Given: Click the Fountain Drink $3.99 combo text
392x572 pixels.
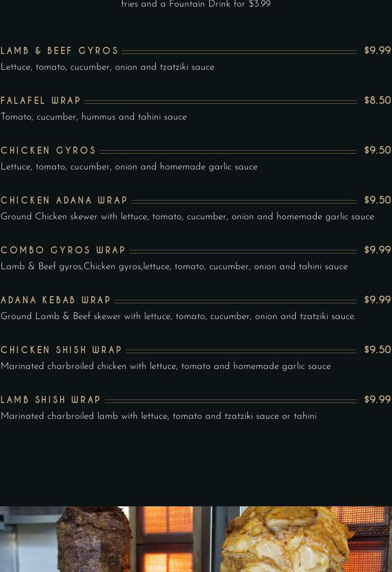Looking at the screenshot, I should tap(196, 5).
